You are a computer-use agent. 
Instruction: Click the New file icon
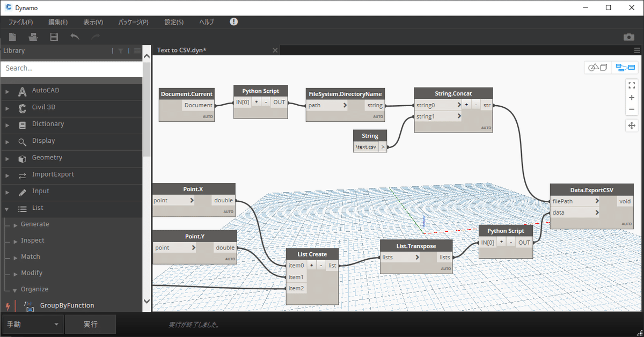coord(12,37)
